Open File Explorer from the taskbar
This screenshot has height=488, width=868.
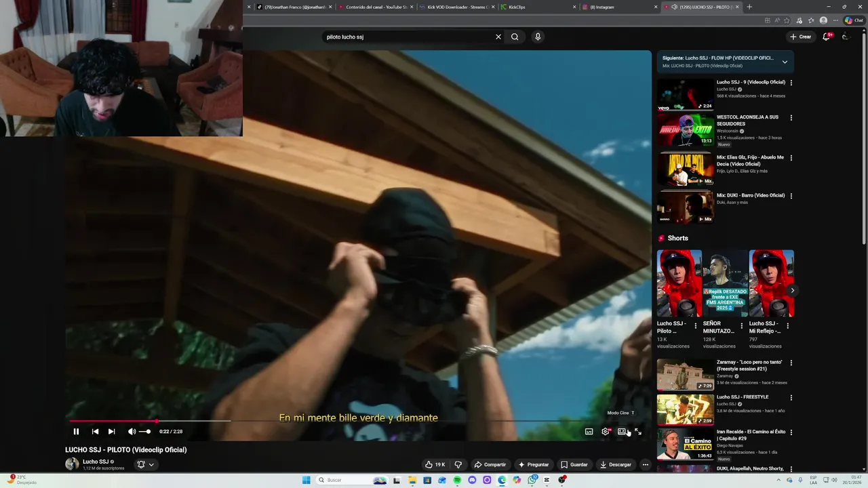tap(412, 480)
